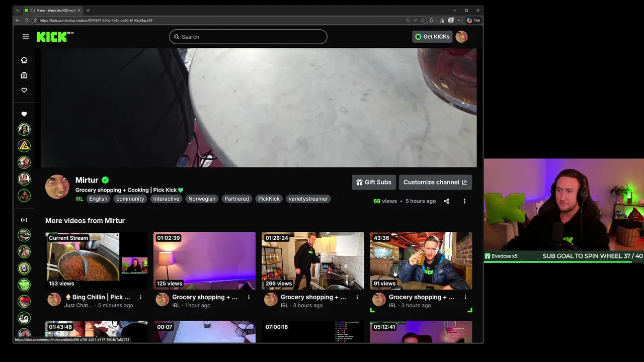644x362 pixels.
Task: Mute the tab via speaker icon
Action: pyautogui.click(x=33, y=10)
